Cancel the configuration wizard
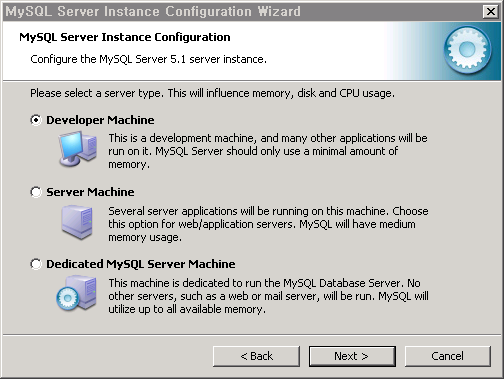 click(x=448, y=356)
